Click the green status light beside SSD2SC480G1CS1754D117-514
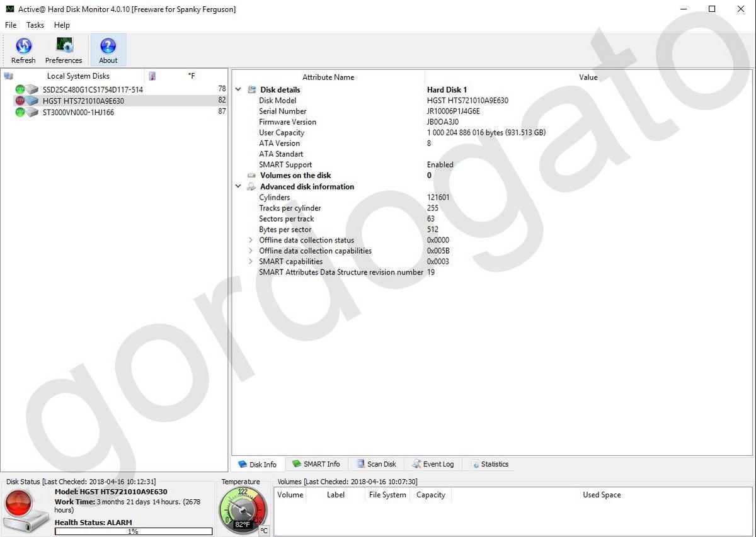 pyautogui.click(x=20, y=89)
